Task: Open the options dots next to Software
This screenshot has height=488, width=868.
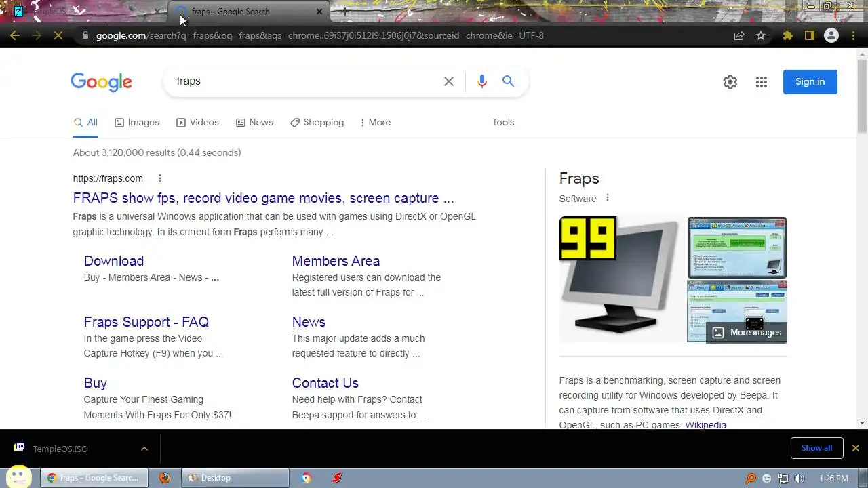Action: [608, 198]
